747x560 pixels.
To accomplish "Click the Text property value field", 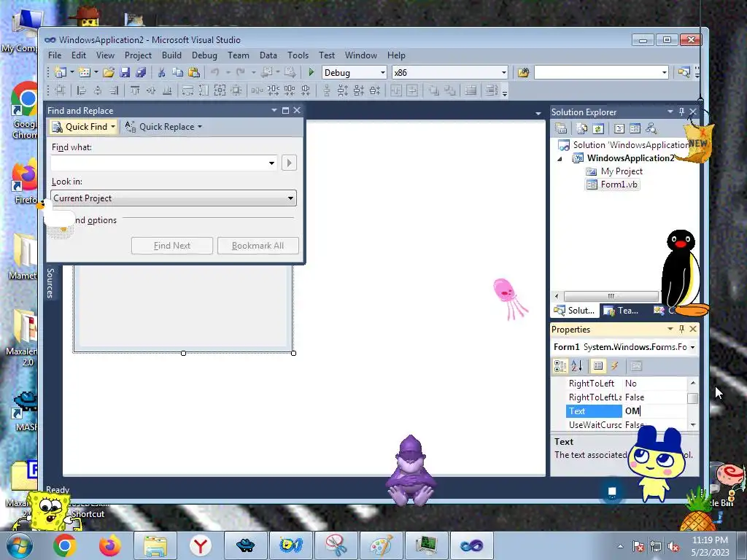I will pos(654,411).
